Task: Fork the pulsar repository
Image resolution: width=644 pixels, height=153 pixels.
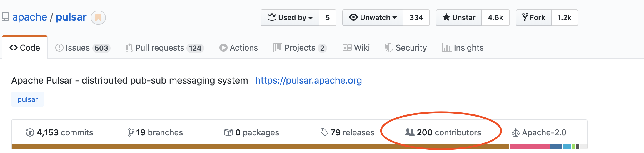Action: [x=534, y=18]
